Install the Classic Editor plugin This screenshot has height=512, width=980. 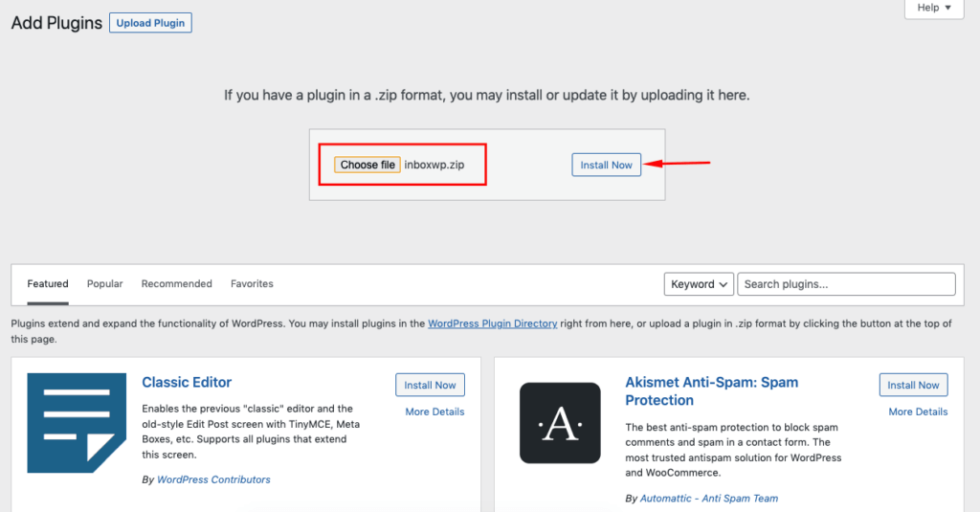pyautogui.click(x=430, y=385)
